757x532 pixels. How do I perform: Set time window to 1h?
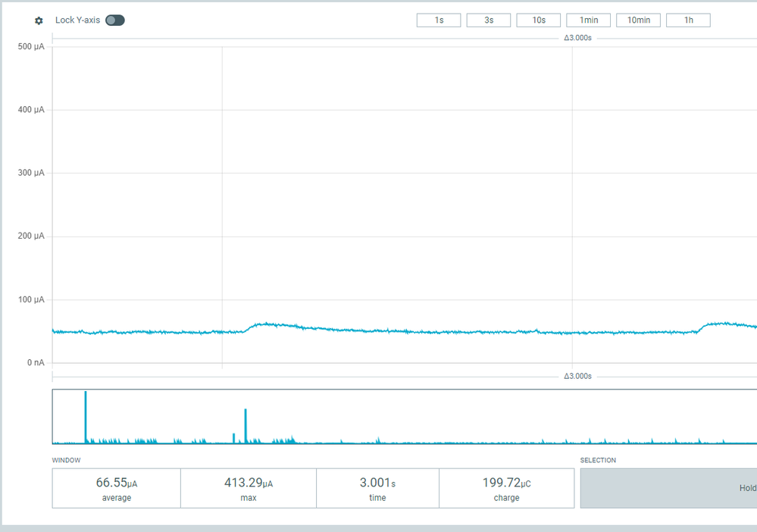(x=689, y=20)
